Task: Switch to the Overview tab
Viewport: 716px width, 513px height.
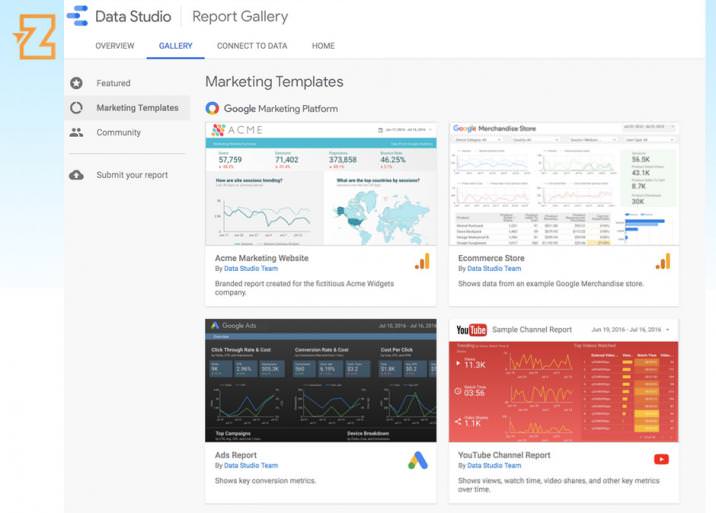Action: [115, 46]
